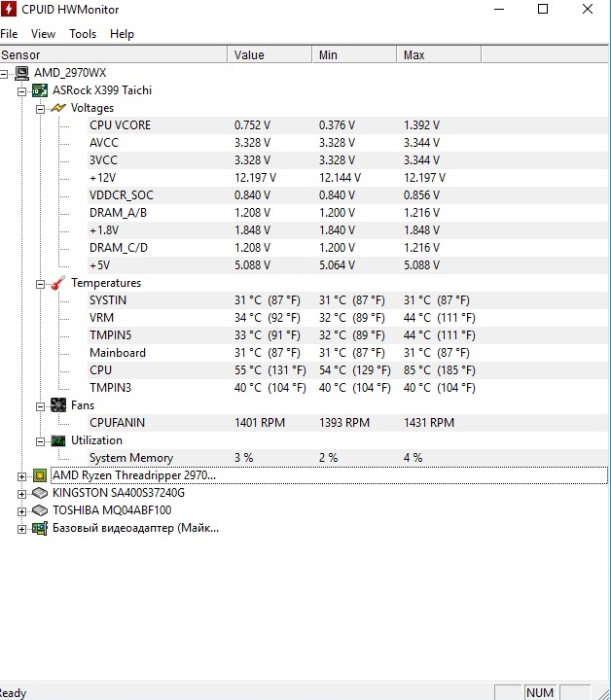Expand the Базовый видеоадаптер node
Image resolution: width=611 pixels, height=700 pixels.
21,530
